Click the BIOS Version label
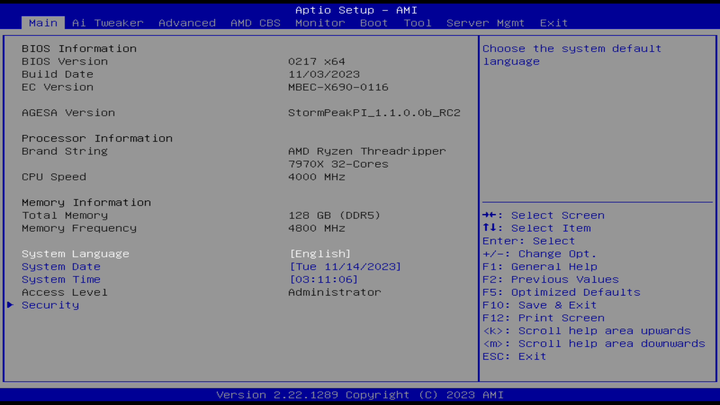 pos(65,62)
